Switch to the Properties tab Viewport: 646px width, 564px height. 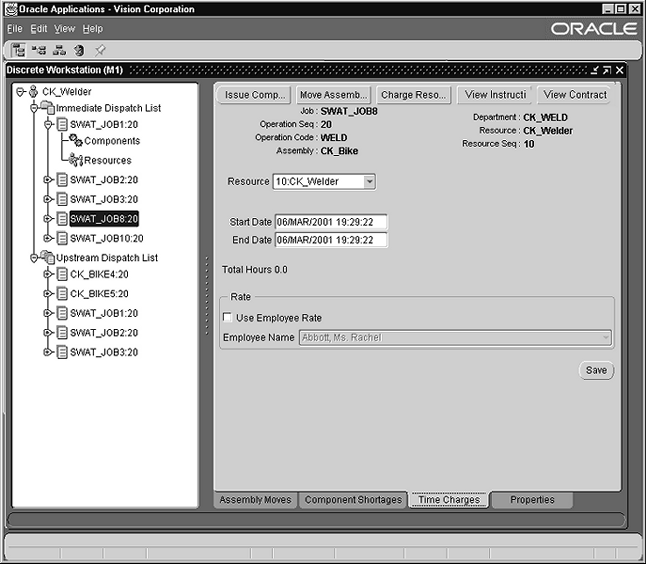[532, 500]
